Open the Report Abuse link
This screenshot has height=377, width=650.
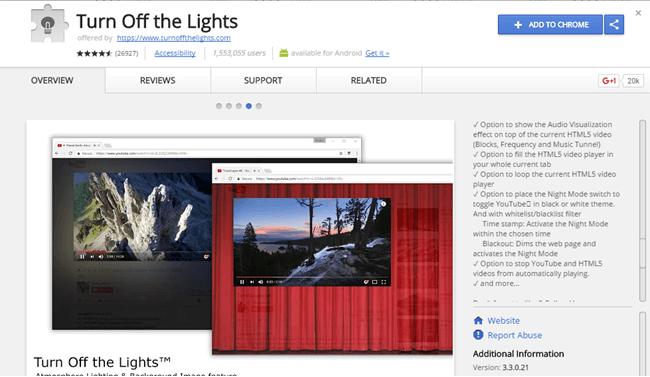pos(514,335)
